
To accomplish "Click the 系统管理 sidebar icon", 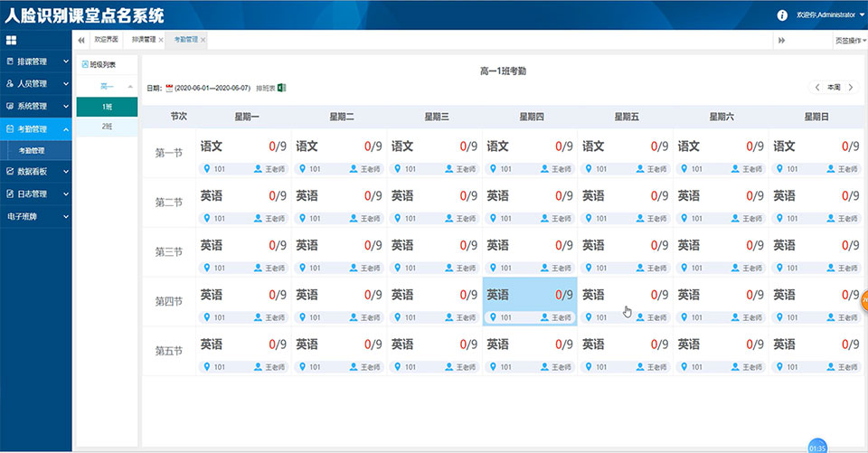I will click(x=10, y=106).
